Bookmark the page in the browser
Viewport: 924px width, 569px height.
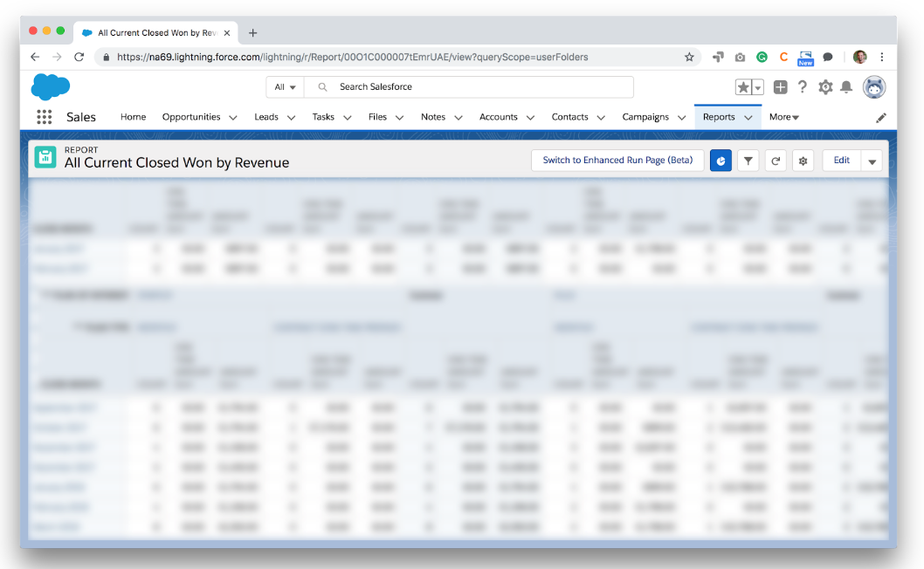689,57
